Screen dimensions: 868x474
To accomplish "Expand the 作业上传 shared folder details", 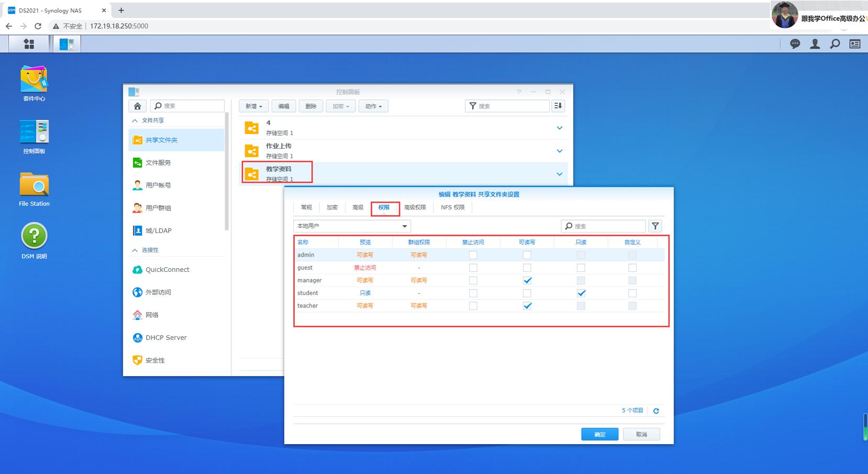I will point(559,151).
